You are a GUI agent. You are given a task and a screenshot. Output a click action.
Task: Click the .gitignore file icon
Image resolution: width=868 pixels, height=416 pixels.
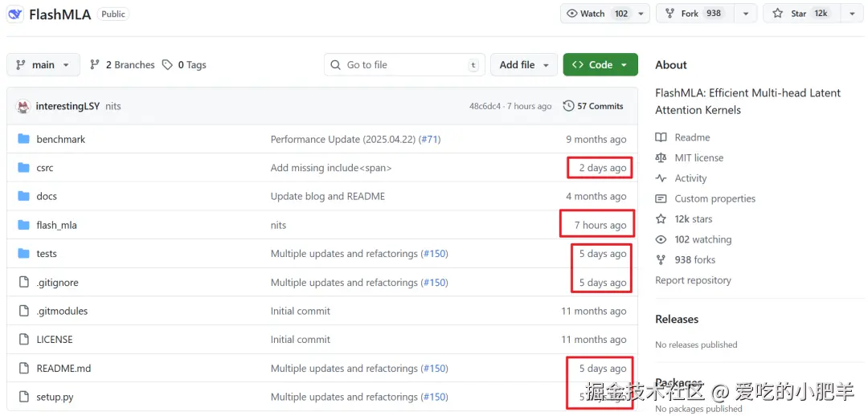(23, 282)
